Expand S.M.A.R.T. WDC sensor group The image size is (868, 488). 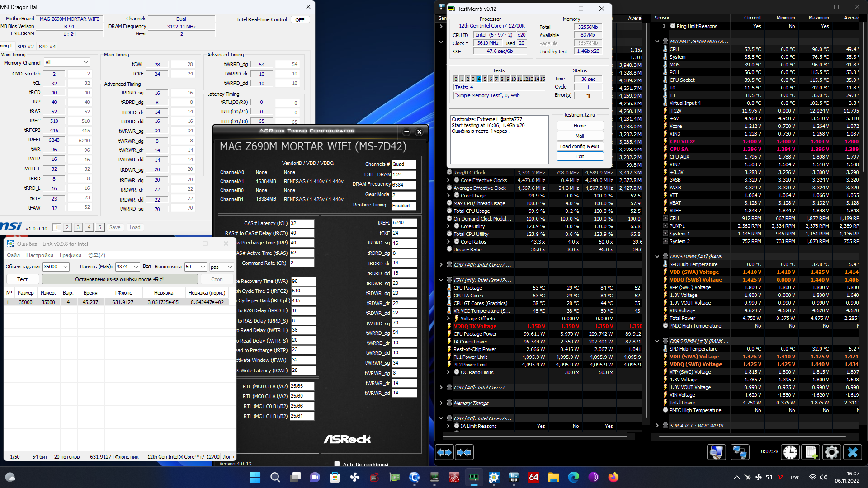pos(657,426)
